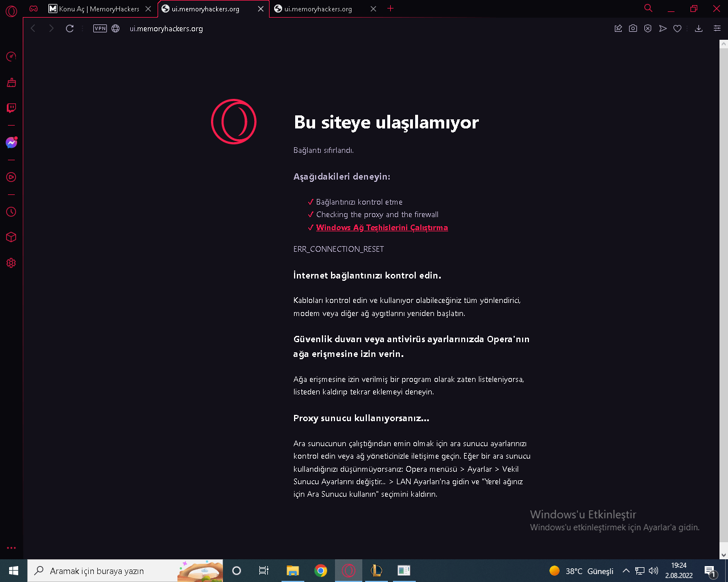This screenshot has width=728, height=582.
Task: Close the last ui.memoryhackers.org tab
Action: [373, 9]
